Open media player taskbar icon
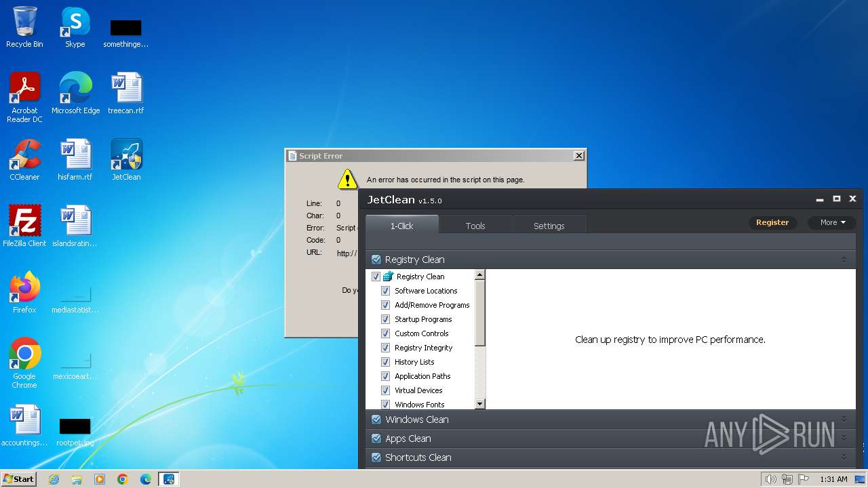Screen dimensions: 868x488 tap(100, 479)
